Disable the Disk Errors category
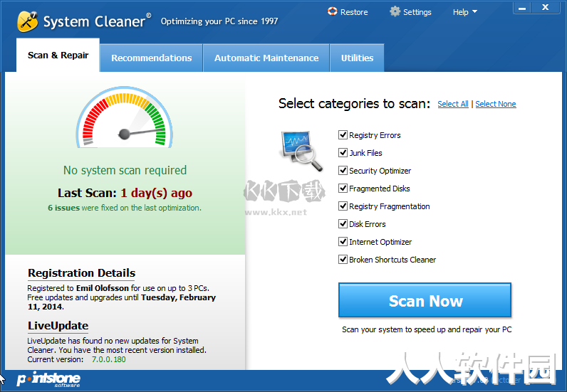The width and height of the screenshot is (567, 392). click(343, 224)
